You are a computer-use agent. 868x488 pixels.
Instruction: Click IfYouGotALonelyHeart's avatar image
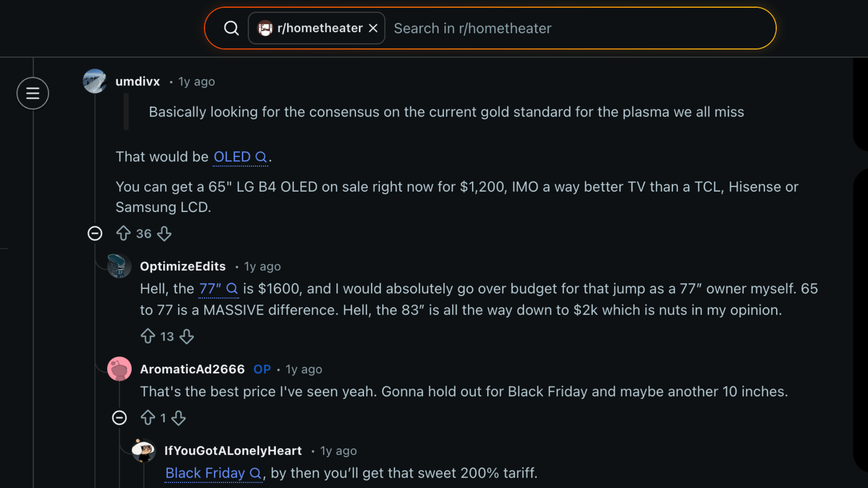pyautogui.click(x=145, y=450)
